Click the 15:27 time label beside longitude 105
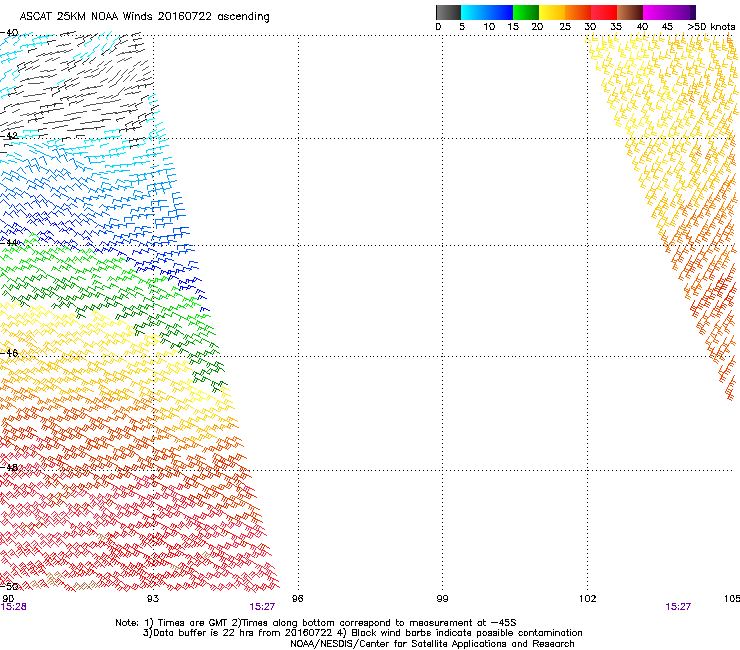 (678, 607)
